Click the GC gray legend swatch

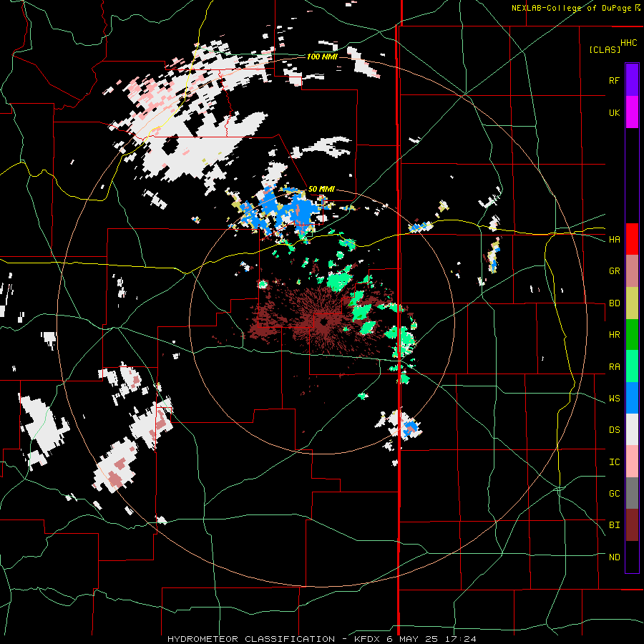coord(632,493)
